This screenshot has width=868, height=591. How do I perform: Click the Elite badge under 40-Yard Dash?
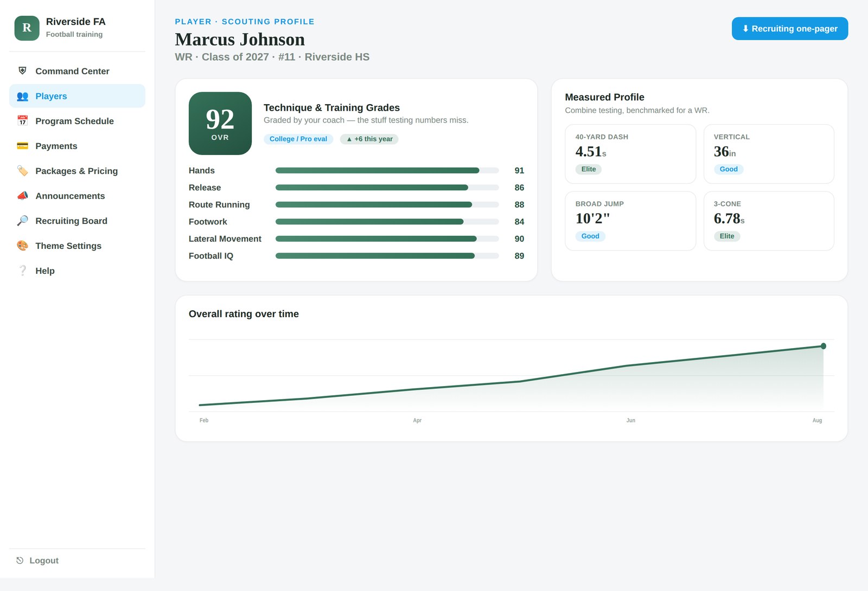(x=589, y=169)
